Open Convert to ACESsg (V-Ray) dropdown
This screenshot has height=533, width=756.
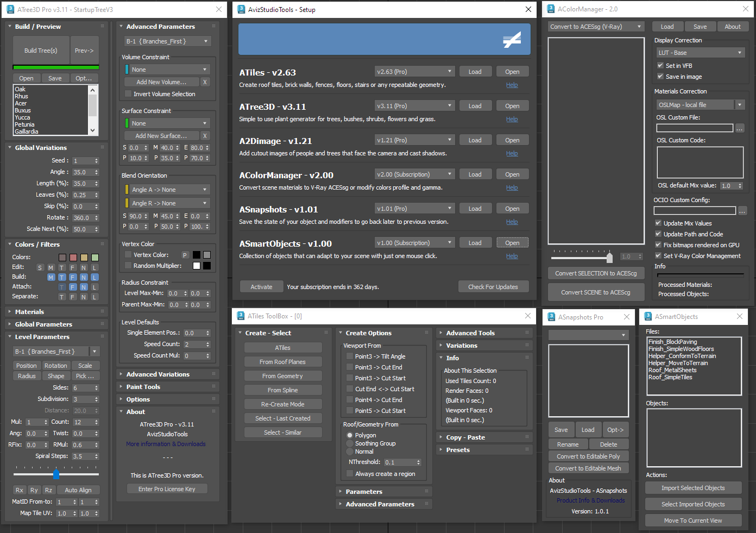click(596, 27)
